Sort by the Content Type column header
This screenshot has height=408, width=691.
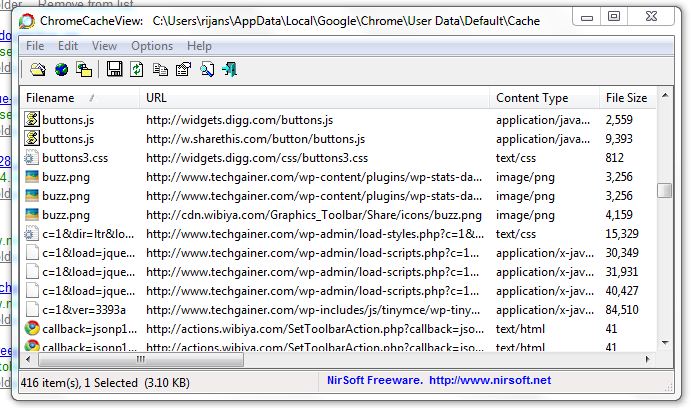tap(532, 98)
